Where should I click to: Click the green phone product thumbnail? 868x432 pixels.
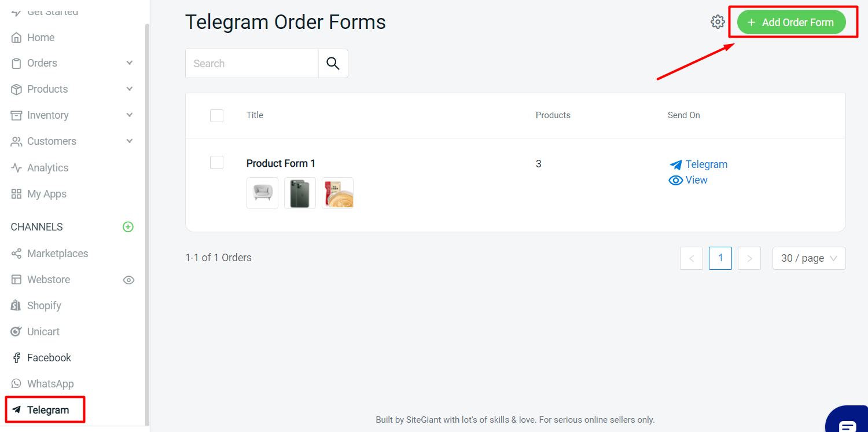tap(300, 193)
